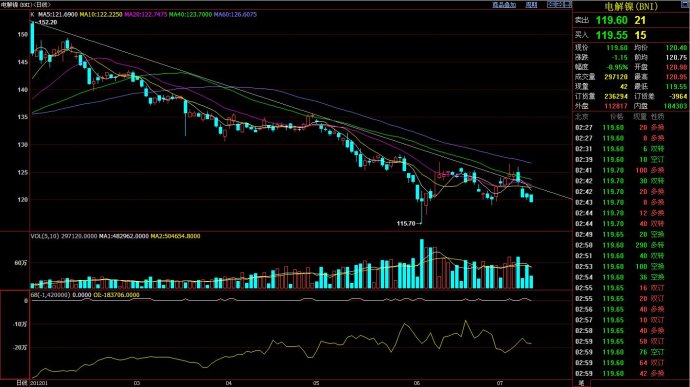Click the MA60:126.6075 indicator label

[235, 15]
